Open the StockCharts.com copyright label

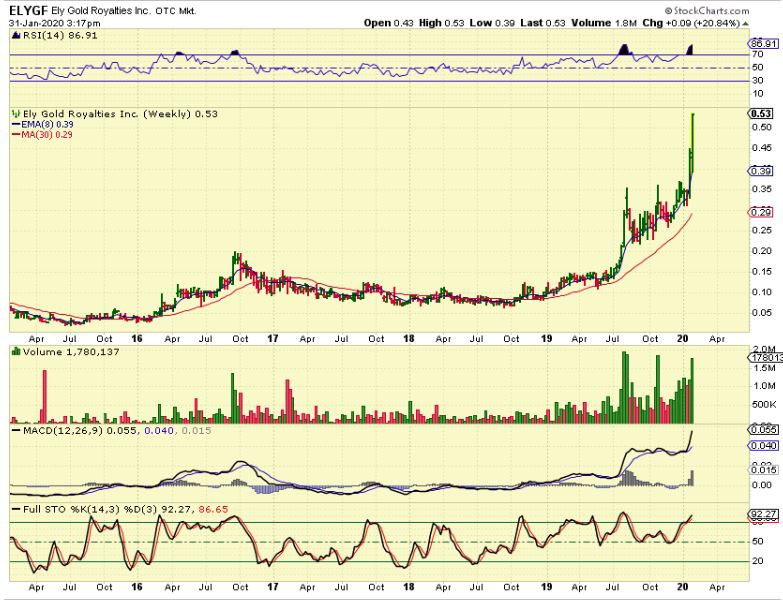(x=707, y=10)
